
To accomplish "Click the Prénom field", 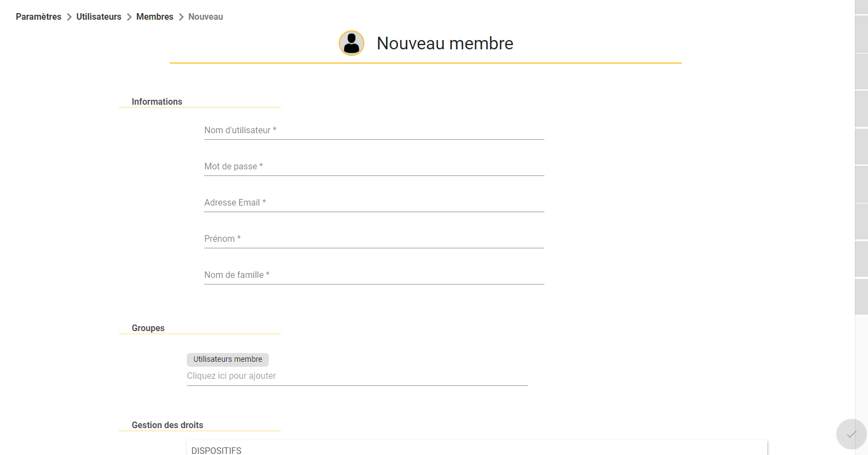I will (374, 239).
